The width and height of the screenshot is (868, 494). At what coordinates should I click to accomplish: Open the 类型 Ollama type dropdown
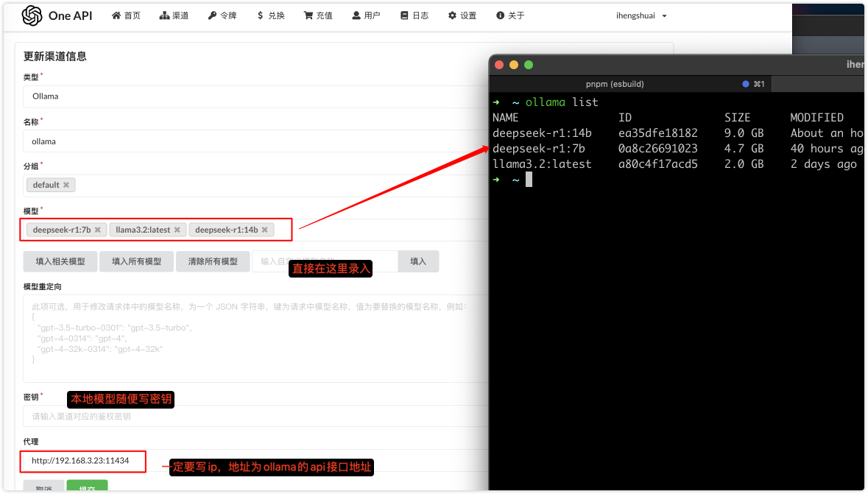255,96
